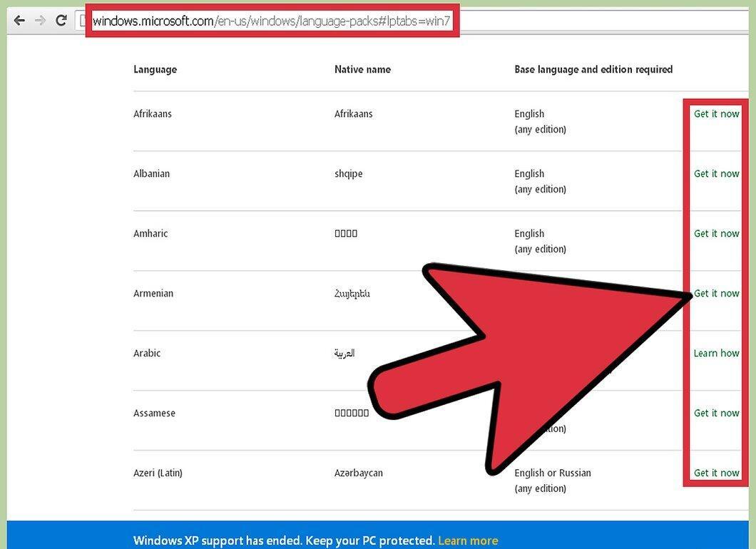Reload the page with the refresh icon
This screenshot has width=756, height=549.
(61, 20)
